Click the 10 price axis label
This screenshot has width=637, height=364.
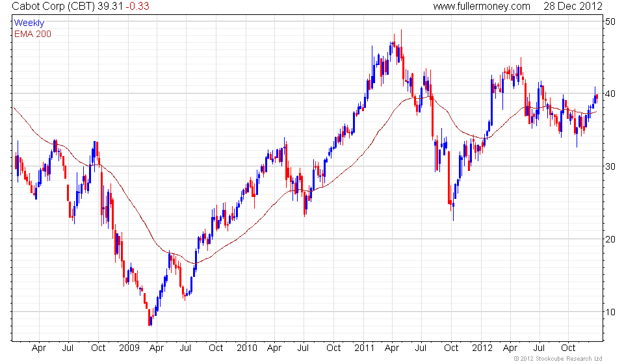610,312
